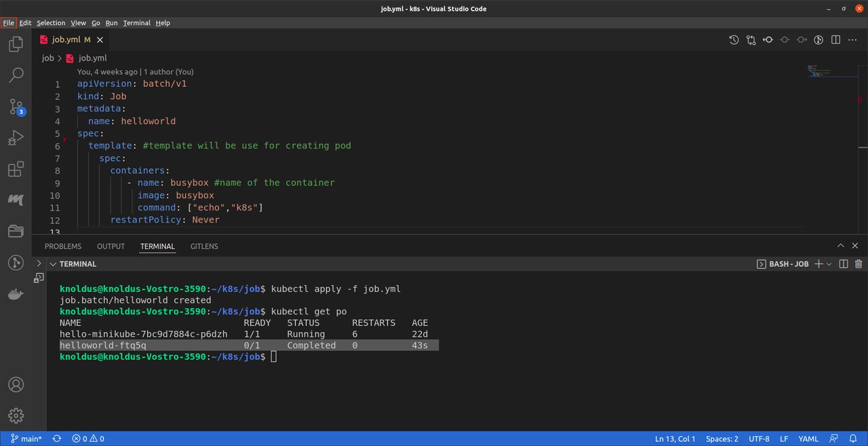Create a new terminal with the plus
Image resolution: width=868 pixels, height=446 pixels.
(818, 264)
